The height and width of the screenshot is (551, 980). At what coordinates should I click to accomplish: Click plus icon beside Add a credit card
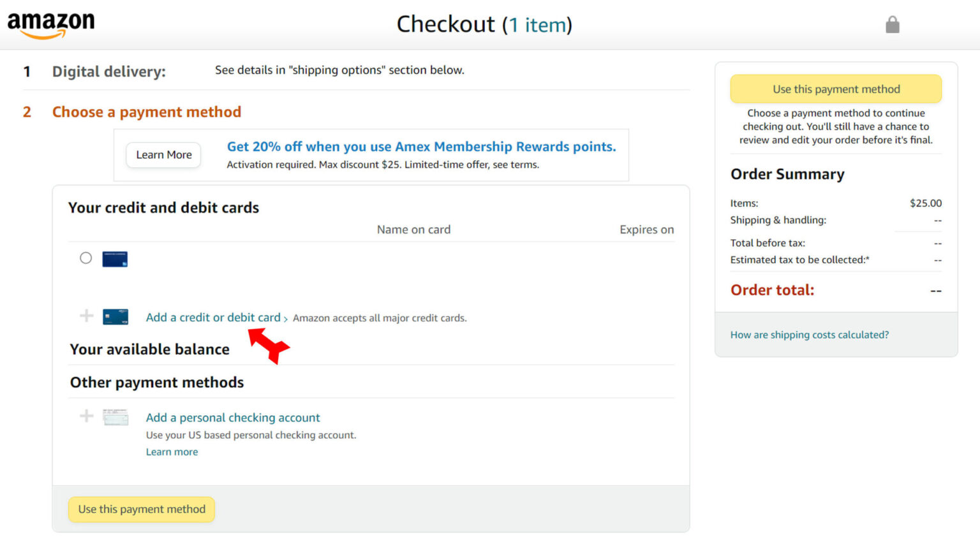click(x=86, y=316)
